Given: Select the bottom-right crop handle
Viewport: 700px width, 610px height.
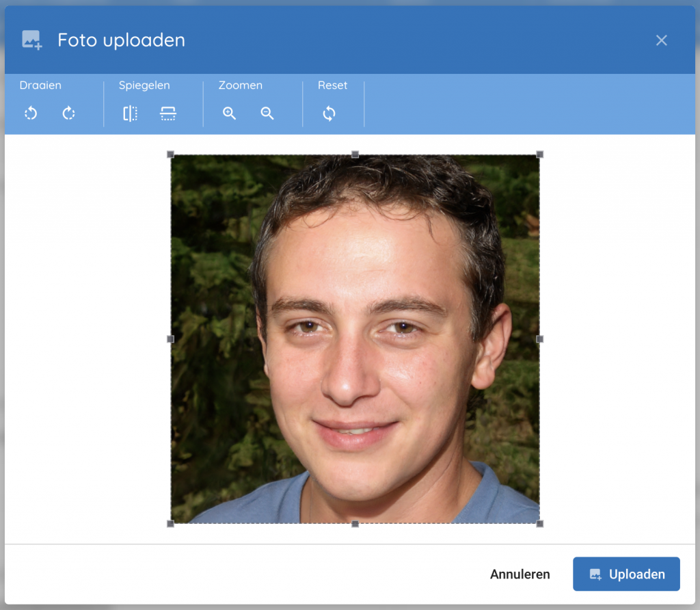Looking at the screenshot, I should pyautogui.click(x=539, y=524).
